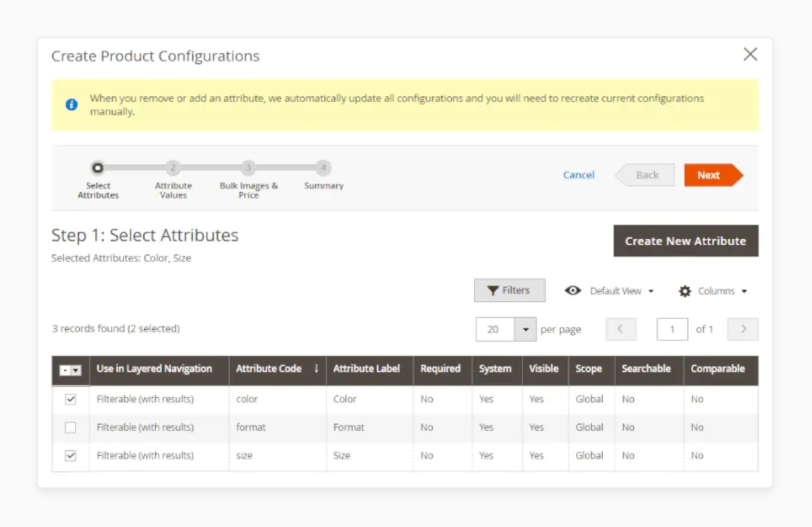Jump to step 2 Attribute Values
This screenshot has height=527, width=812.
(x=173, y=168)
